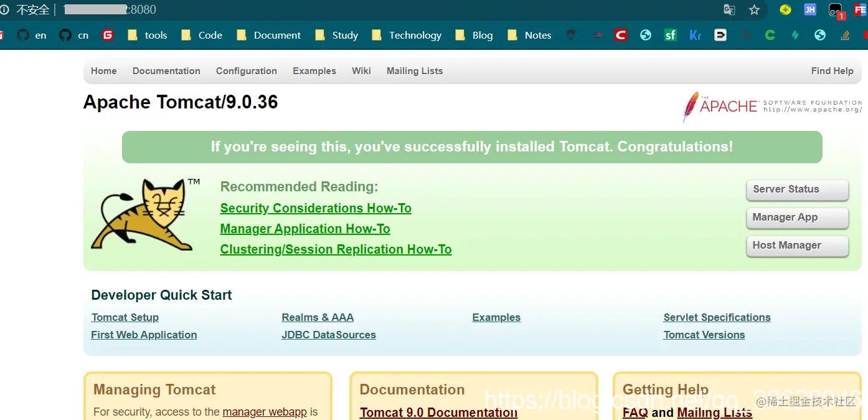The height and width of the screenshot is (420, 868).
Task: Open the Blog bookmark folder
Action: coord(474,36)
